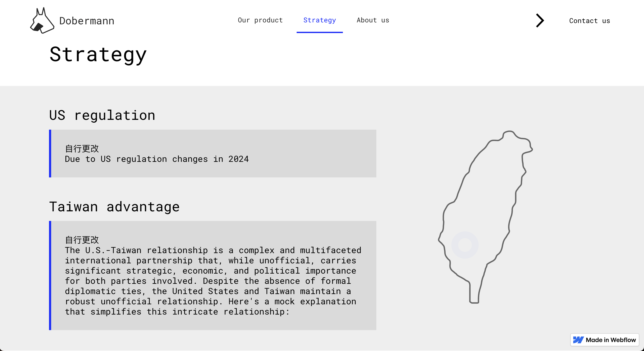Click Chinese label in Taiwan advantage box
This screenshot has width=644, height=351.
pos(82,240)
